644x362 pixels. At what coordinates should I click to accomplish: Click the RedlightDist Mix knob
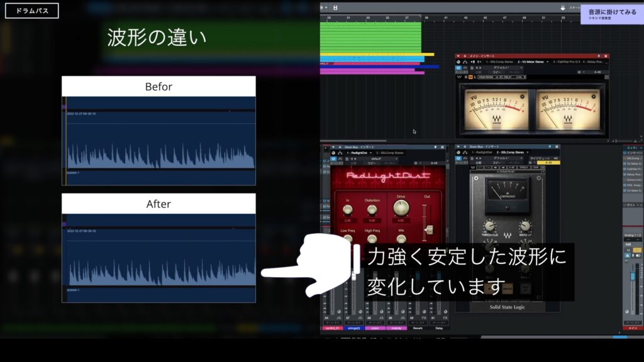pos(401,239)
